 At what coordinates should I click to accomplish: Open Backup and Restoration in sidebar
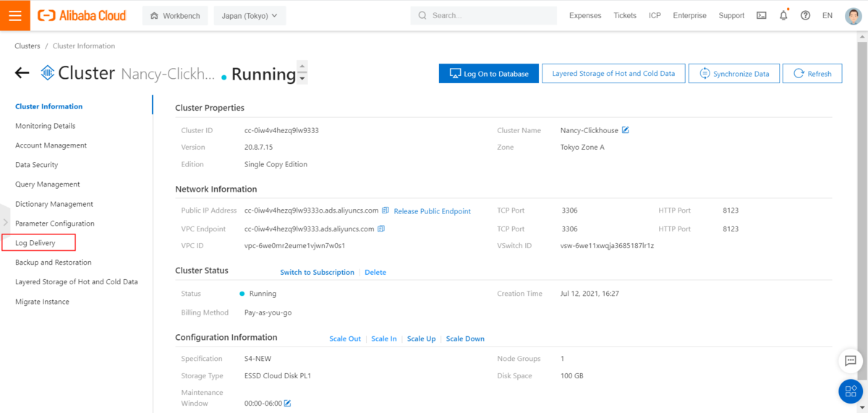pyautogui.click(x=54, y=263)
